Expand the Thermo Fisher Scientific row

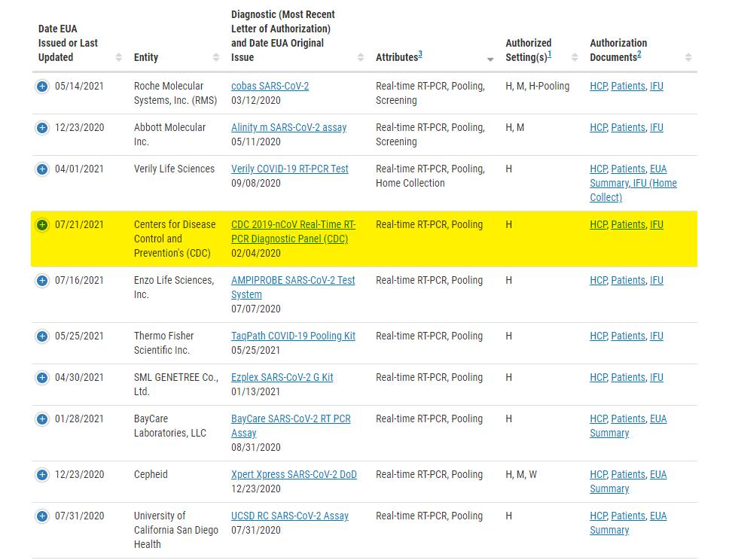[42, 336]
